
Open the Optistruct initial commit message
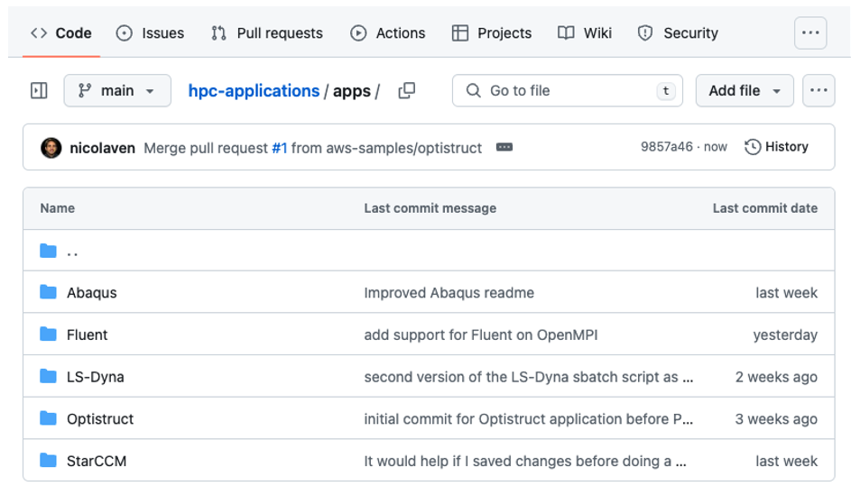528,419
